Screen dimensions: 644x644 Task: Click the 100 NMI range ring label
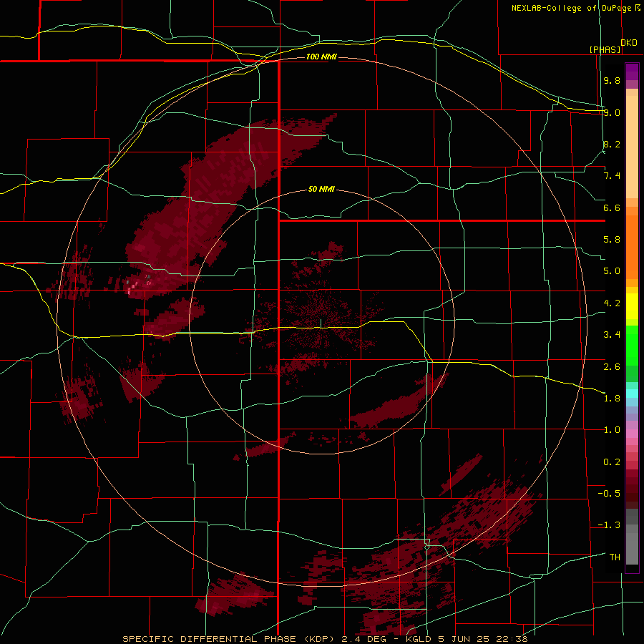321,57
